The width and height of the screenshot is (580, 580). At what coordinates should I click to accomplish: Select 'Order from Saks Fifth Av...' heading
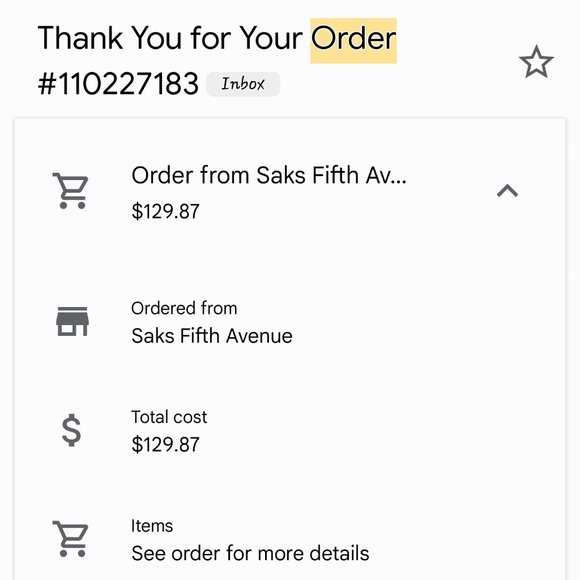pos(269,175)
